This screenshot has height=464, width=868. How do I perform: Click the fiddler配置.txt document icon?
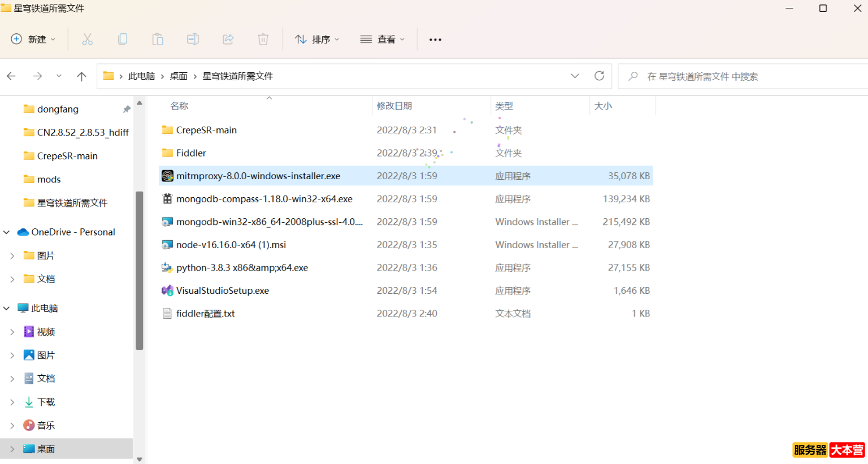click(167, 314)
